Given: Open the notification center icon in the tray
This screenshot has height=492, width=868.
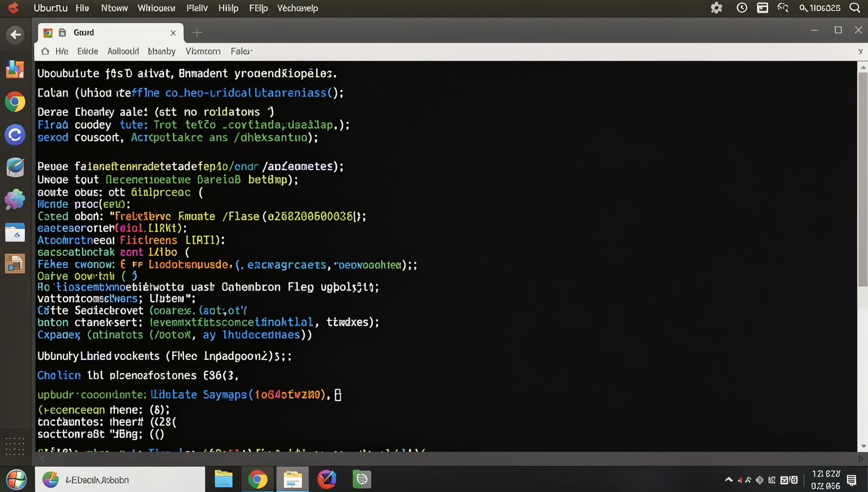Looking at the screenshot, I should pyautogui.click(x=852, y=480).
